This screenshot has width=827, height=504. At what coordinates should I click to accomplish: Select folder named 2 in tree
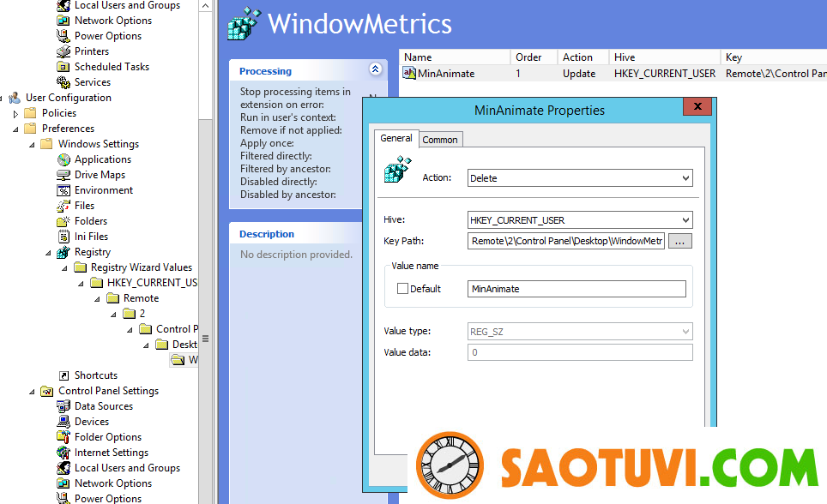[x=134, y=314]
